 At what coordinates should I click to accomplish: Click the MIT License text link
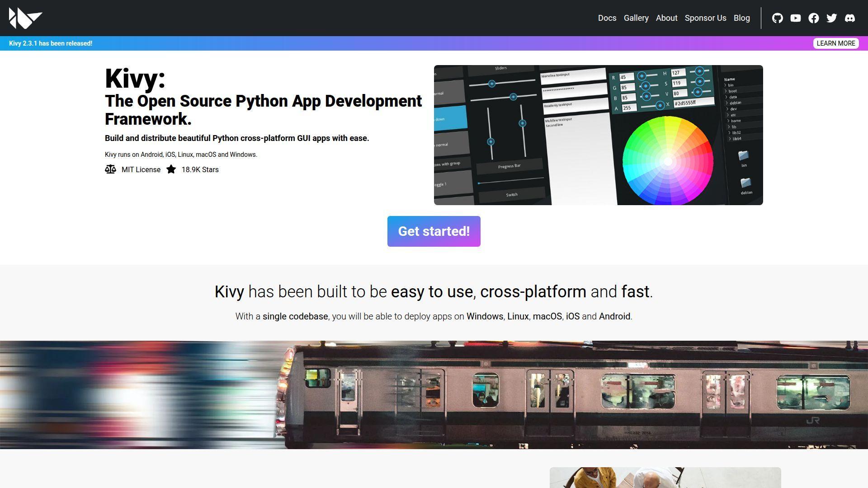pyautogui.click(x=141, y=169)
